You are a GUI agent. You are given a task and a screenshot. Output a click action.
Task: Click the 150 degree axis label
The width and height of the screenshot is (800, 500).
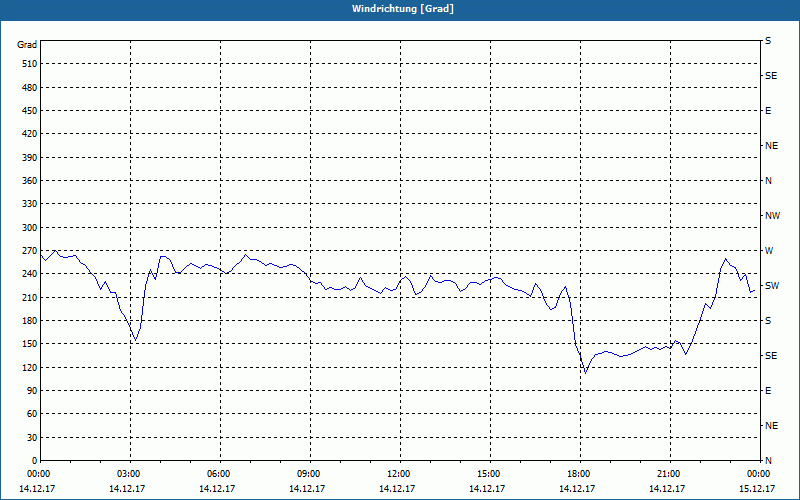pos(30,343)
